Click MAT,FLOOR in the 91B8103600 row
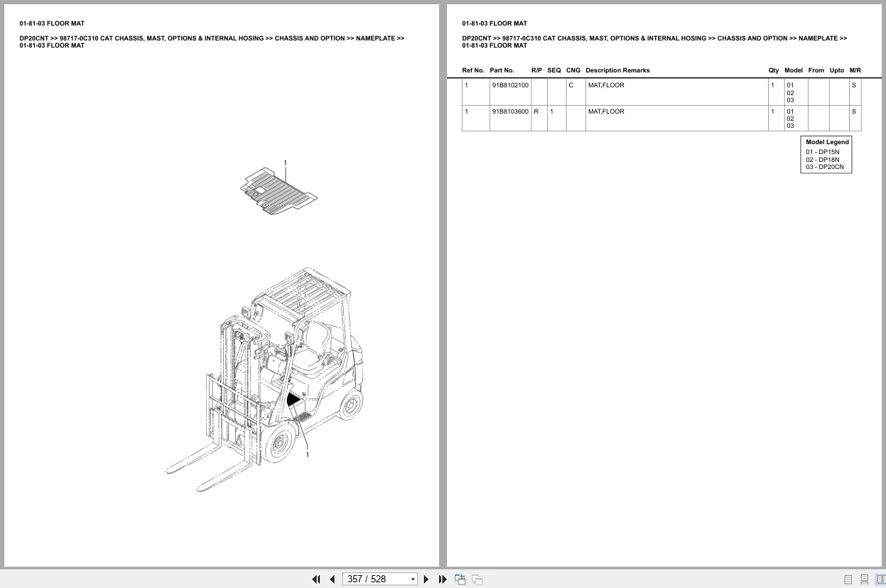This screenshot has width=886, height=588. point(606,111)
